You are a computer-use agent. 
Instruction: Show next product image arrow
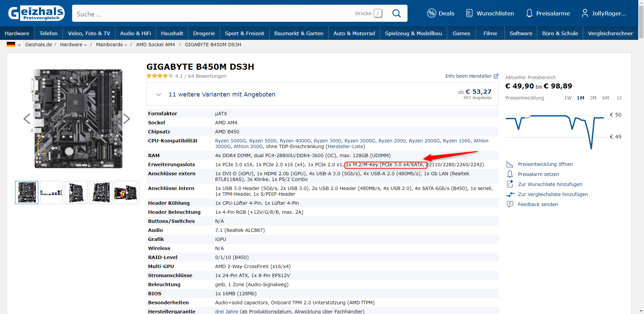[126, 119]
